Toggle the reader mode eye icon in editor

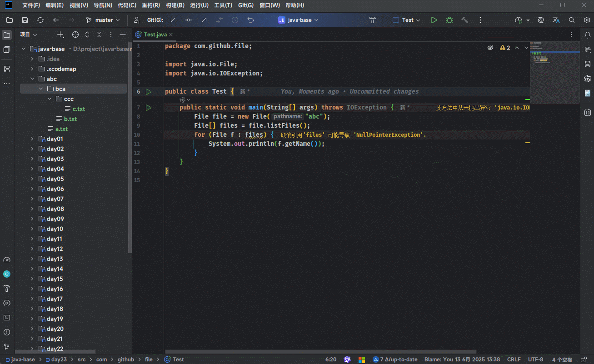(490, 48)
